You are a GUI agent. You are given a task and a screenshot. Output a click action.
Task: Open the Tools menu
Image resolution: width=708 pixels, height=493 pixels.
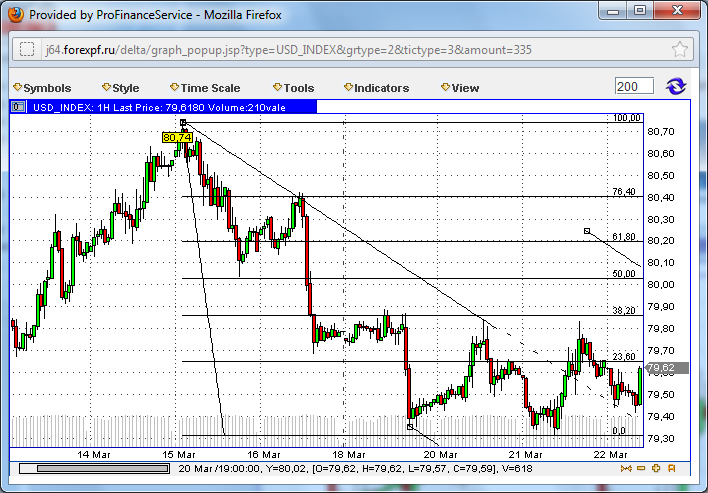[x=293, y=88]
